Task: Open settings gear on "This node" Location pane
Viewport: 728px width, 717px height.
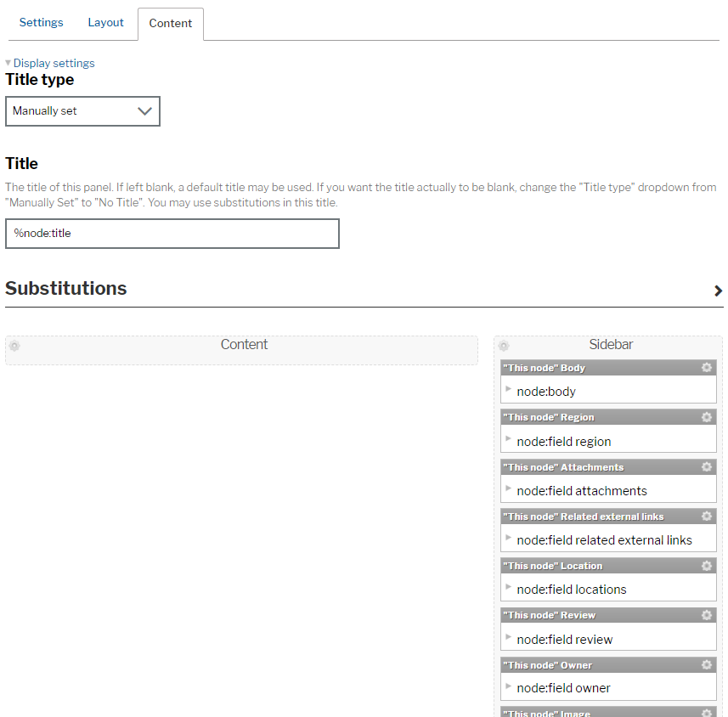Action: coord(706,565)
